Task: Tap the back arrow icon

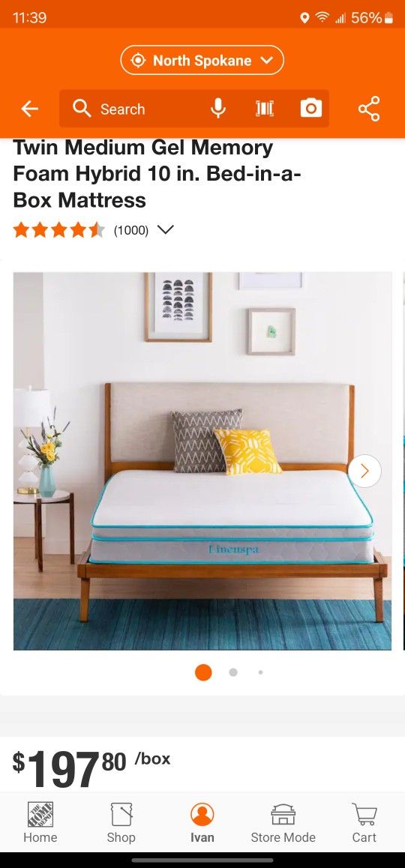Action: 29,109
